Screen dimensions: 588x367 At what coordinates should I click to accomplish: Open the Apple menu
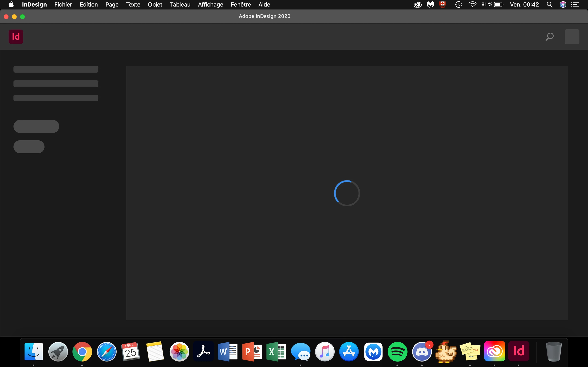(11, 5)
